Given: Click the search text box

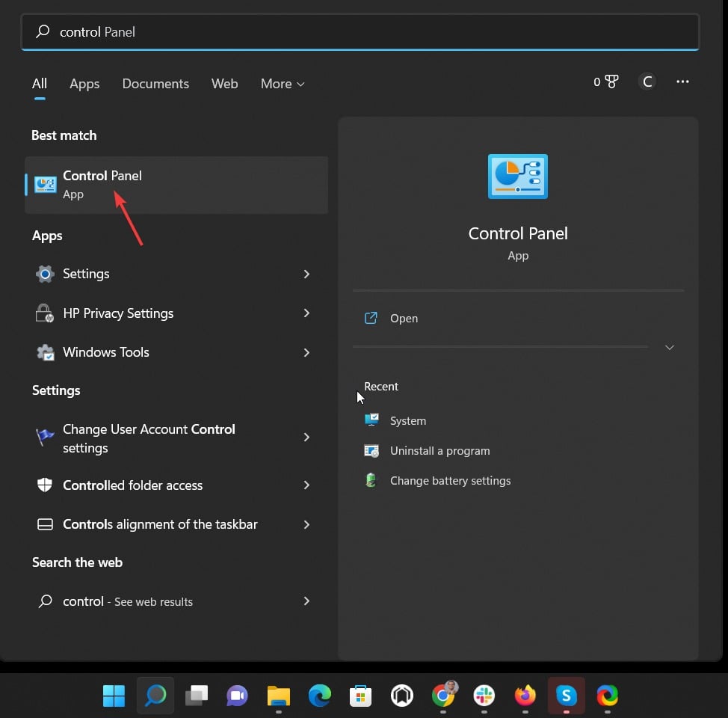Looking at the screenshot, I should tap(359, 32).
